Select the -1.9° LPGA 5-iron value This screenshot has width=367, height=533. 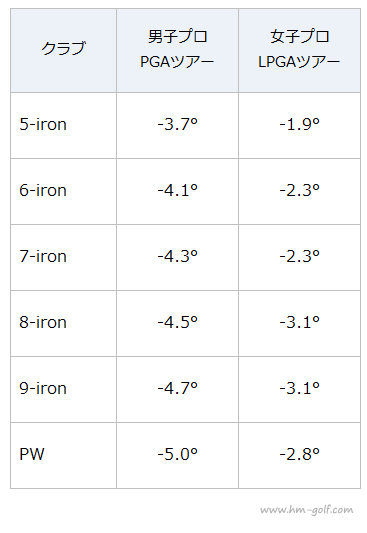299,124
